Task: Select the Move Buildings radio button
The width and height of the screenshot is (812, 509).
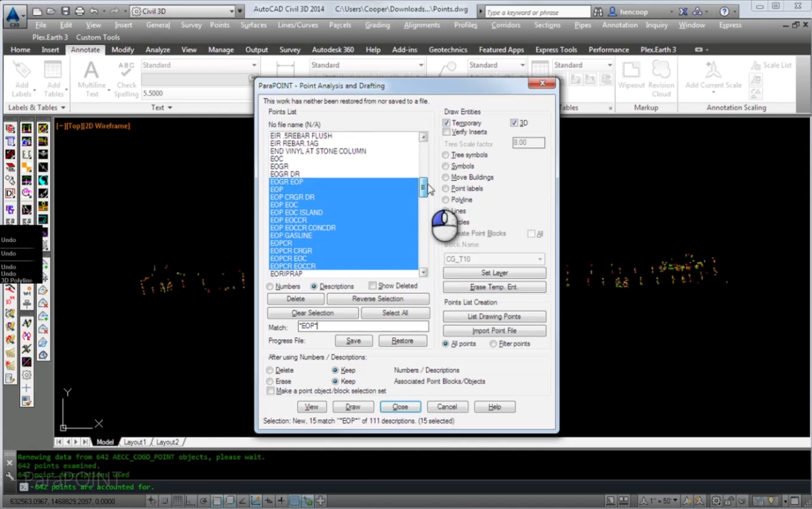Action: 445,177
